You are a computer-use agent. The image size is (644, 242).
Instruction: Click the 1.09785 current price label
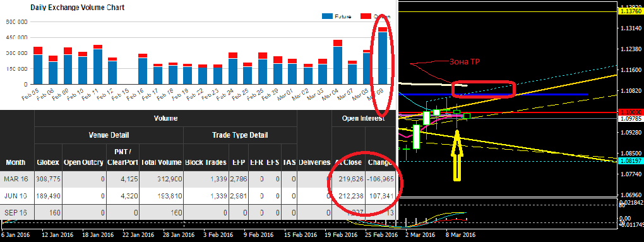[631, 118]
